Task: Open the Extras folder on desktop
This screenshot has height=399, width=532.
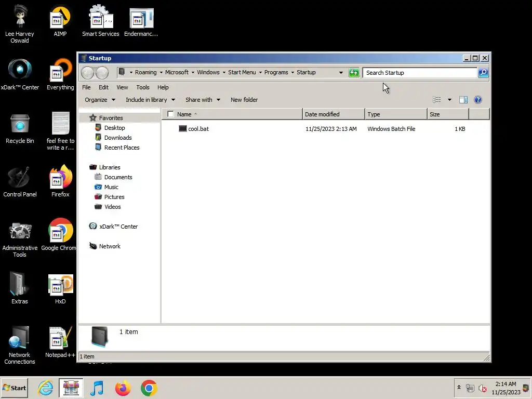Action: click(x=20, y=288)
